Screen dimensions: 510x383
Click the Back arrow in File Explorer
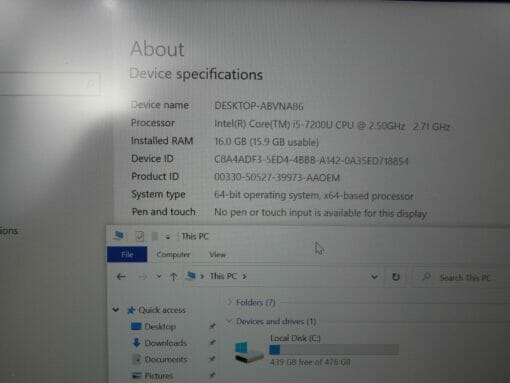tap(121, 276)
